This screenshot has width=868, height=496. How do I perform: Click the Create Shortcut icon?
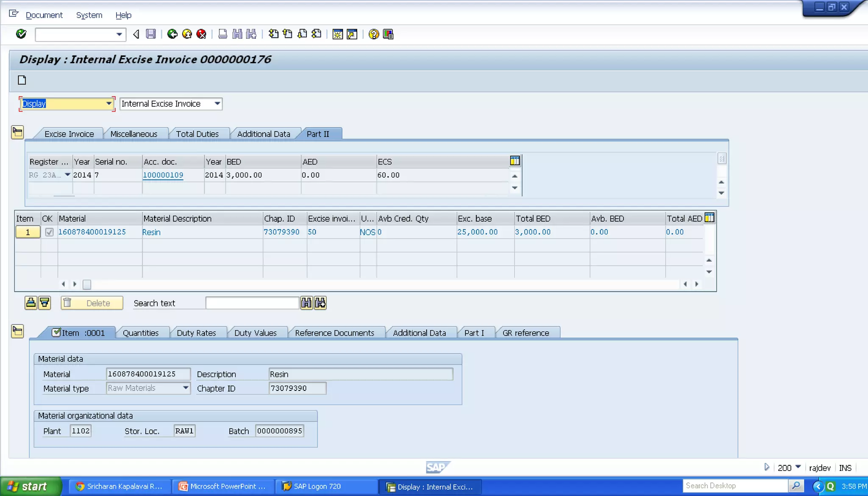pyautogui.click(x=352, y=34)
